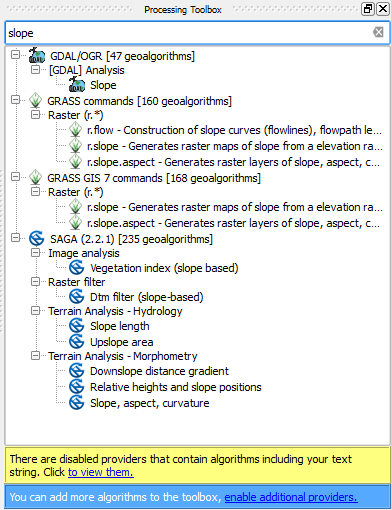
Task: Click the icon beside r.slope under GRASS GIS 7
Action: coord(75,207)
